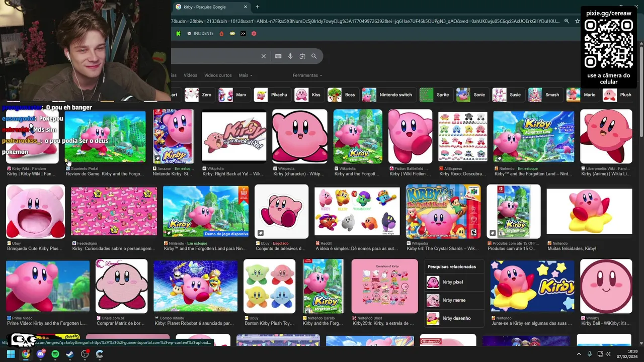Select the Mario filter chip

(x=582, y=95)
